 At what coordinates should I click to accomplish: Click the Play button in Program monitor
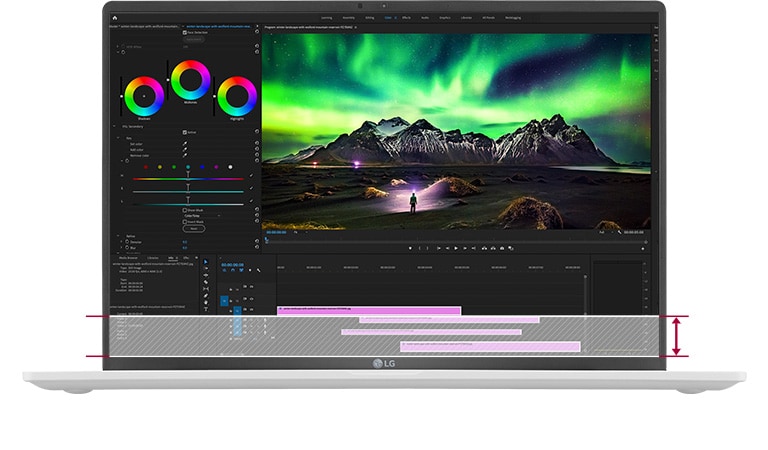pos(456,248)
